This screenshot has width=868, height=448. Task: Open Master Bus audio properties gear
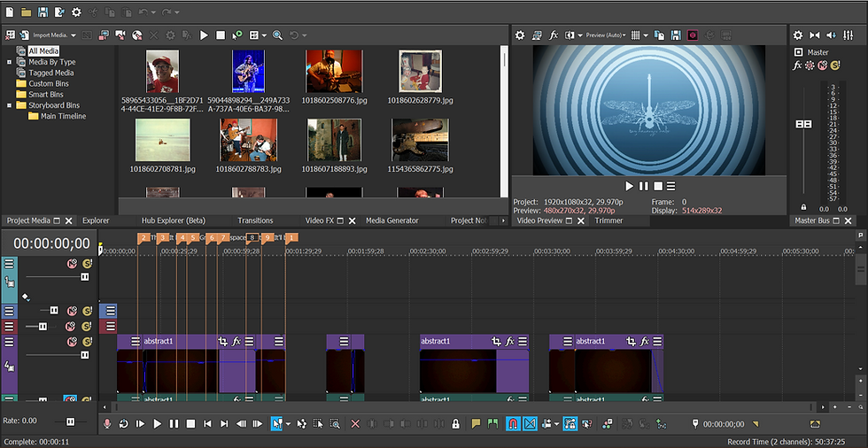click(798, 35)
